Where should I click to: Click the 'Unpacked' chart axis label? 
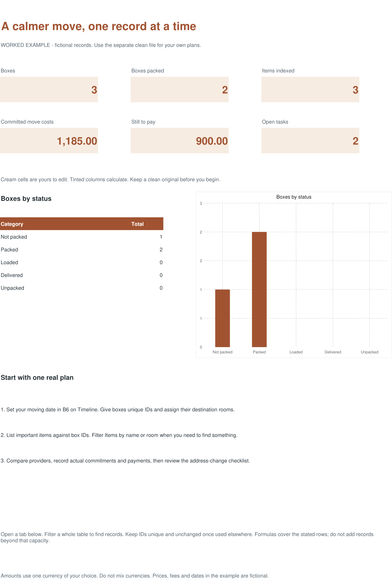(x=370, y=352)
